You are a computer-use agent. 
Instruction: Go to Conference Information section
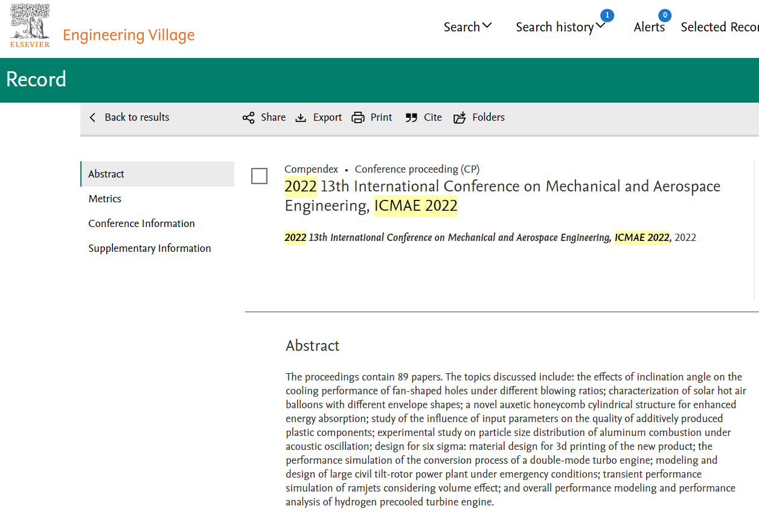click(x=141, y=223)
